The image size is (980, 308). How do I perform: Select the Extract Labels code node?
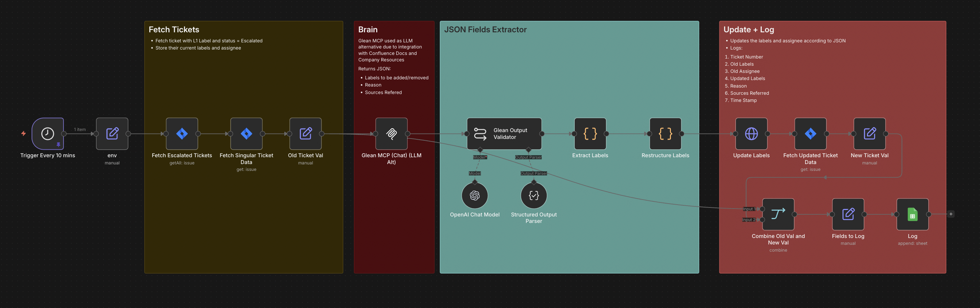(x=590, y=134)
